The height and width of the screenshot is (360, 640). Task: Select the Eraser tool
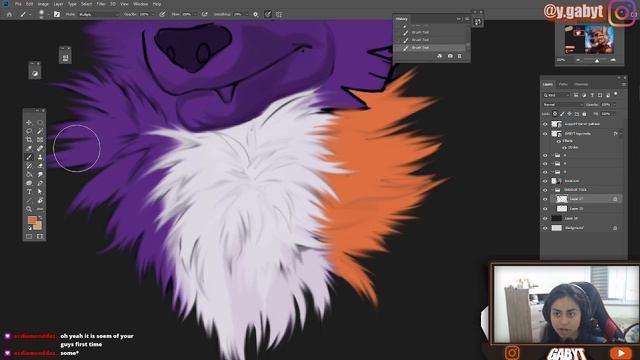pos(40,166)
